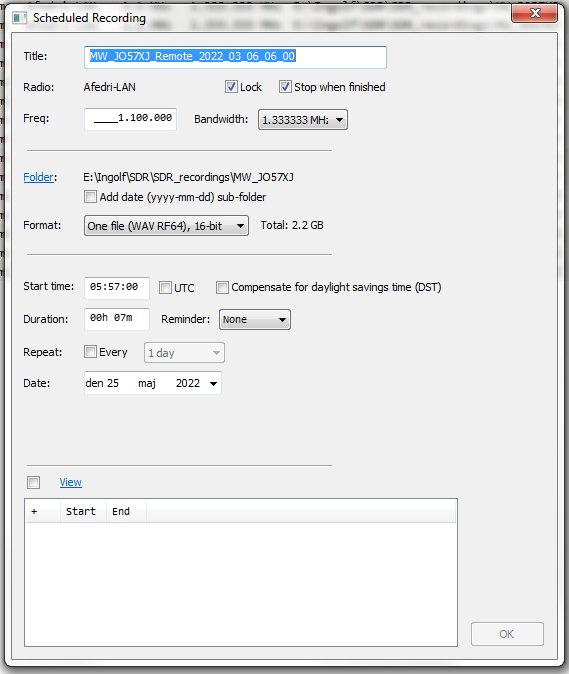This screenshot has height=674, width=569.
Task: Open the Reminder dropdown
Action: tap(255, 319)
